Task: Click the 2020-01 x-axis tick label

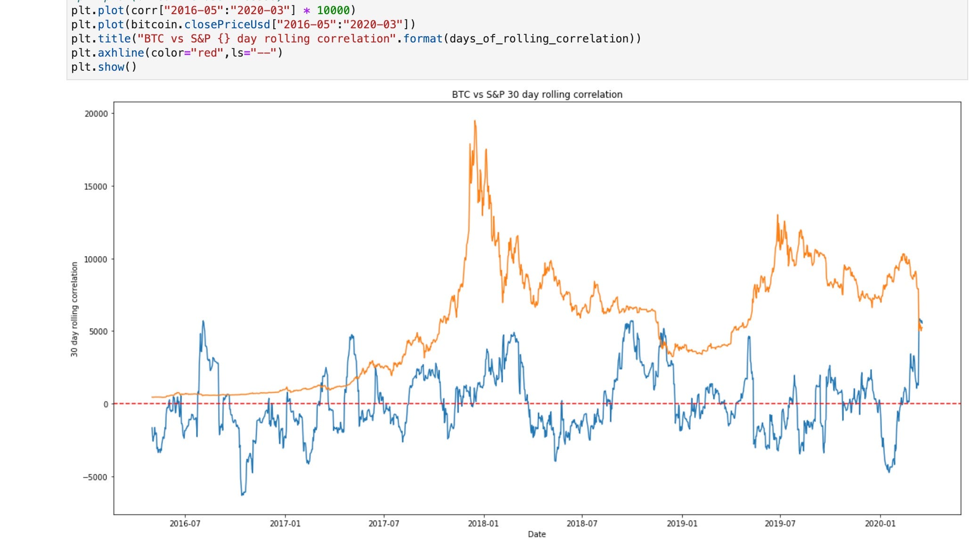Action: coord(880,523)
